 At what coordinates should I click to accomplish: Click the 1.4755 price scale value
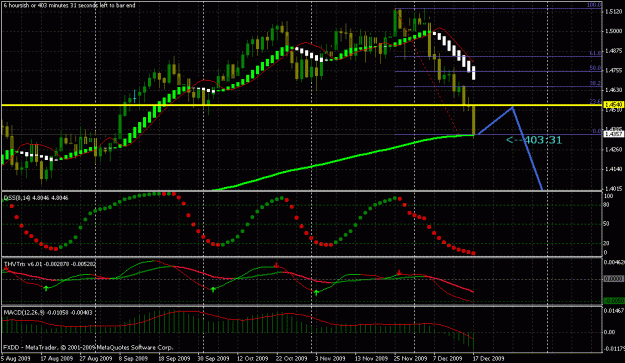click(x=614, y=71)
